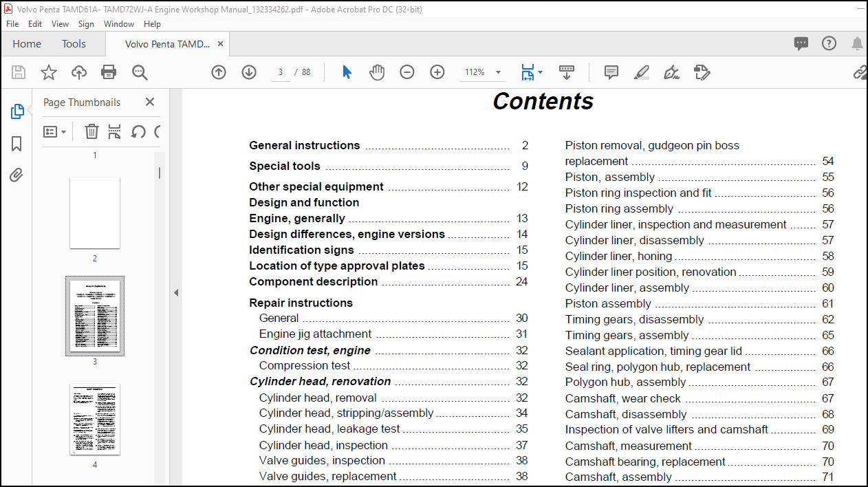The width and height of the screenshot is (868, 487).
Task: Click the 'Other special equipment' entry
Action: tap(389, 186)
